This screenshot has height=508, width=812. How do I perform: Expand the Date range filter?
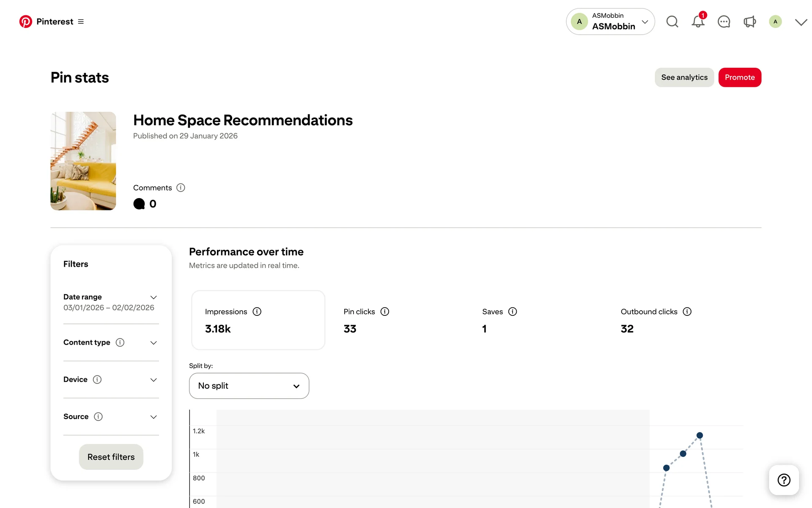(154, 297)
